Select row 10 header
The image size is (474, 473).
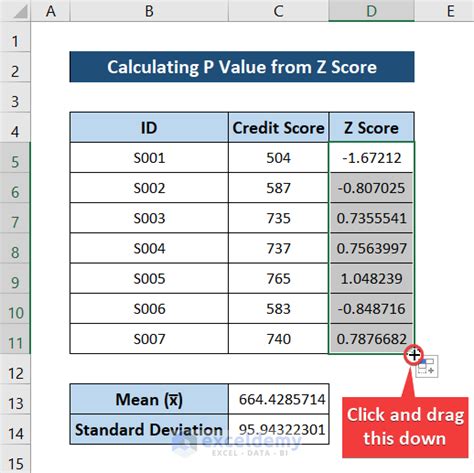[x=15, y=309]
